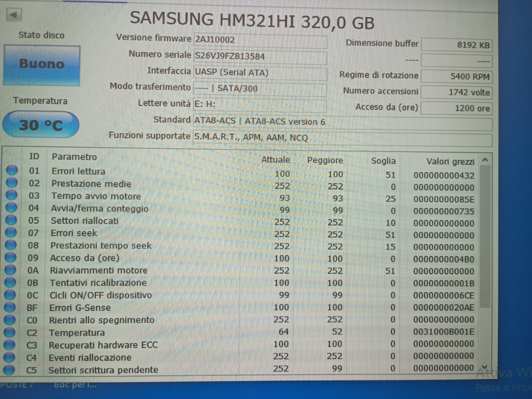This screenshot has width=532, height=399.
Task: Click the status circle for Recuperati hardware ECC
Action: [9, 344]
